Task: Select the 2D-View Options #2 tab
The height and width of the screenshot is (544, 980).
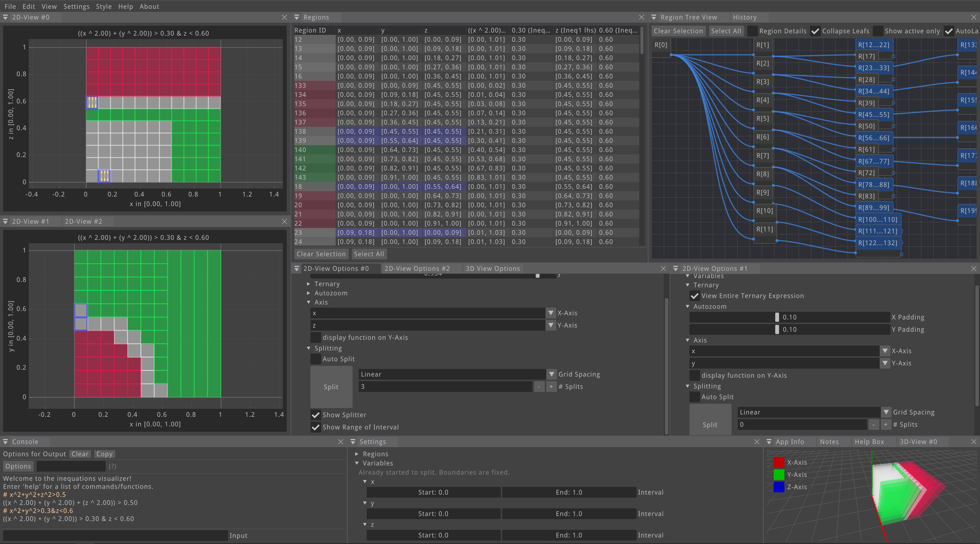Action: click(x=416, y=268)
